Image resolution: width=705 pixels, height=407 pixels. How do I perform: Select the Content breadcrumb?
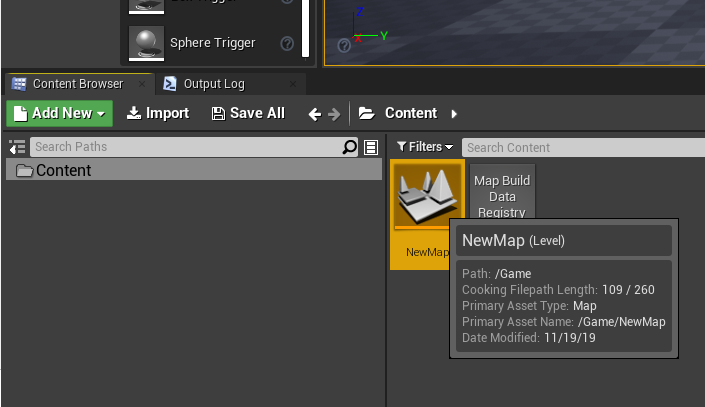(411, 113)
